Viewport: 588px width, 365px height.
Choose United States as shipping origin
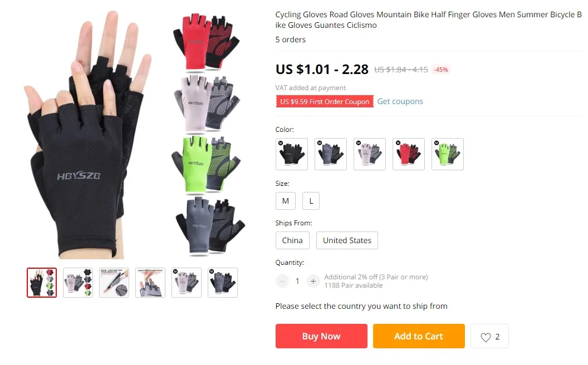tap(347, 240)
